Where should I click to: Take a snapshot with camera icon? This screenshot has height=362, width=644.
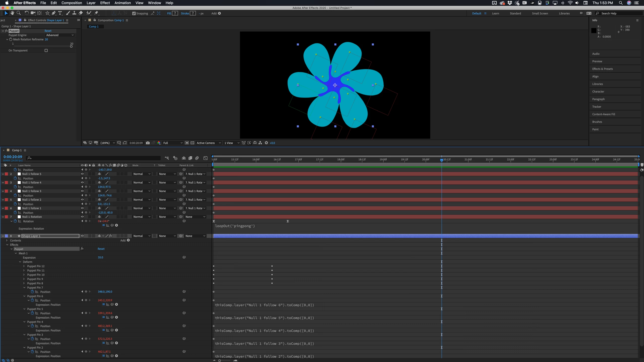[x=148, y=143]
